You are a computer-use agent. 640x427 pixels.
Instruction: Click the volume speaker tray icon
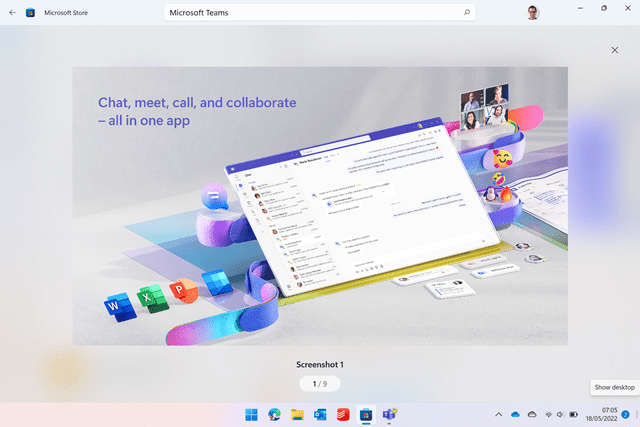pos(560,415)
